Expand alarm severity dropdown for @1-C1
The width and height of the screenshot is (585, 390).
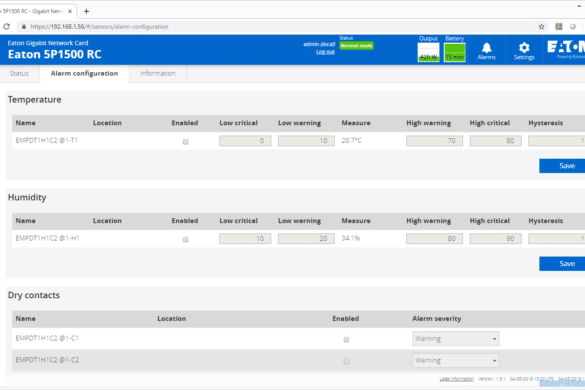pos(456,339)
